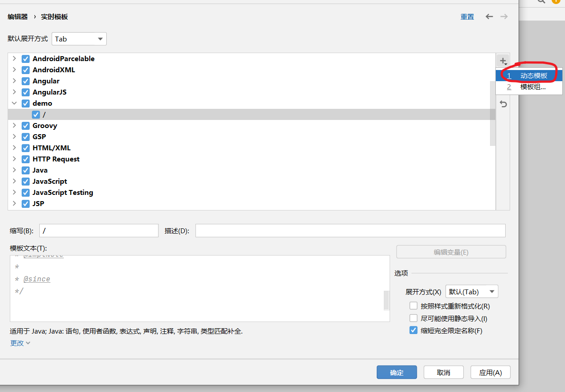The width and height of the screenshot is (565, 392).
Task: Toggle JavaScript Testing group checkbox
Action: point(26,192)
